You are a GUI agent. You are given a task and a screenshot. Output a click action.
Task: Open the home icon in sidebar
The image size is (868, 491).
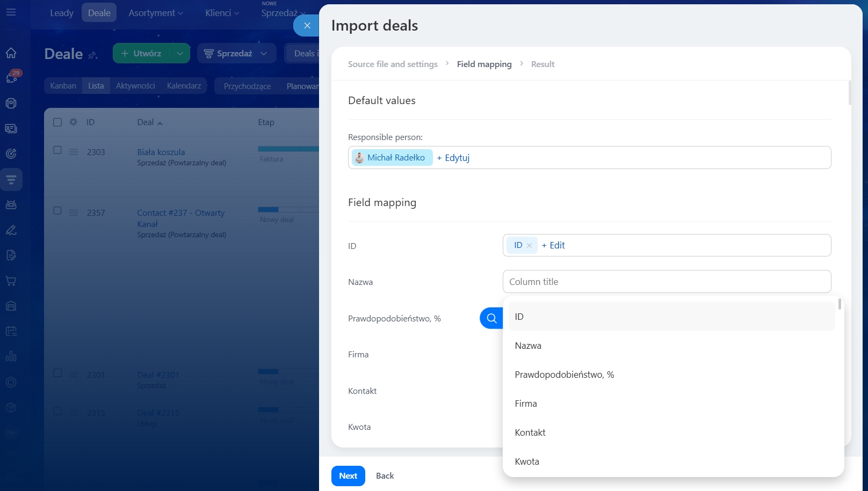(x=11, y=53)
